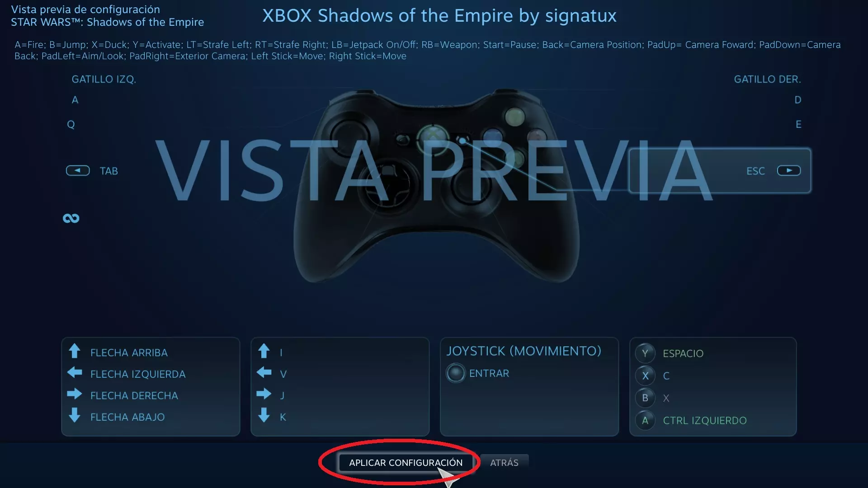Select the JOYSTICK (MOVIMIENTO) panel title
This screenshot has height=488, width=868.
[x=524, y=351]
